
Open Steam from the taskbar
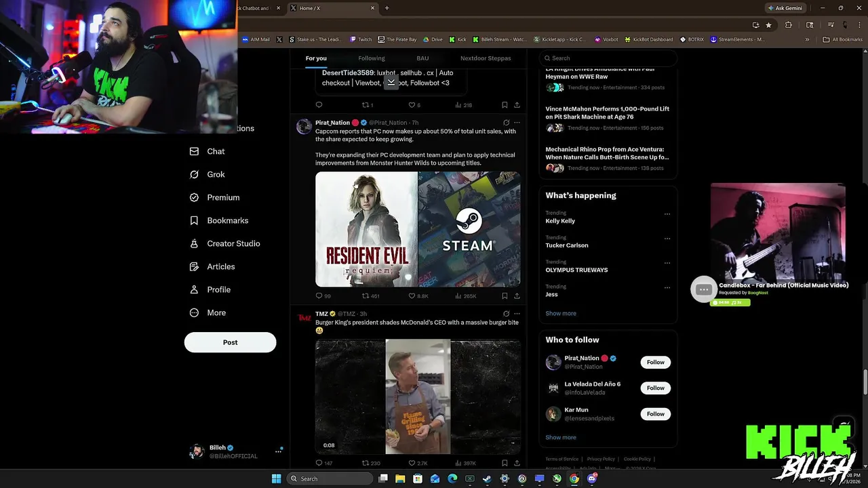pos(487,479)
